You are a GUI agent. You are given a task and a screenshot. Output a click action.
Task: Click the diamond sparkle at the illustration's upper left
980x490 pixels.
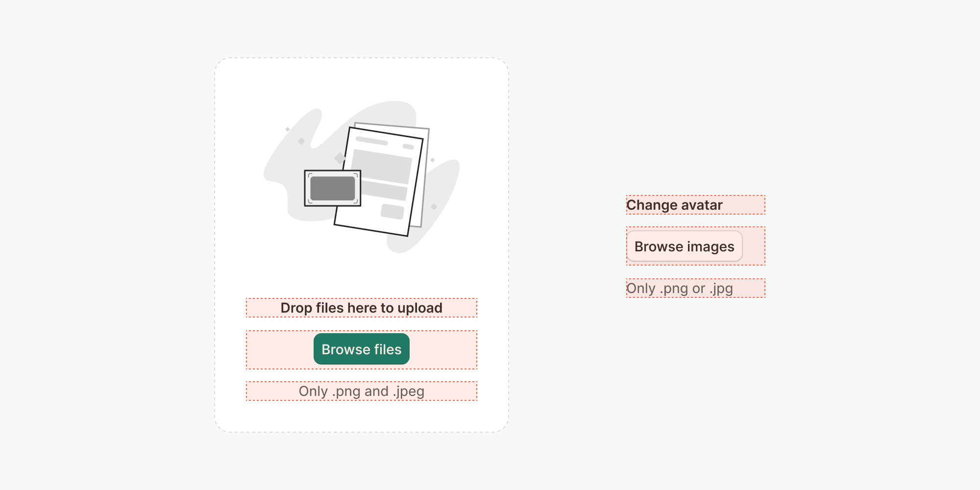coord(288,129)
